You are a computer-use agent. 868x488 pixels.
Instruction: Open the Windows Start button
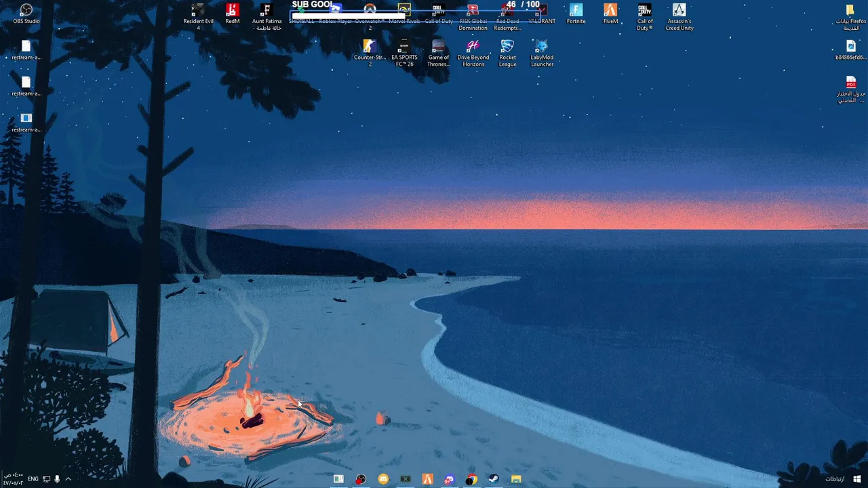point(857,479)
